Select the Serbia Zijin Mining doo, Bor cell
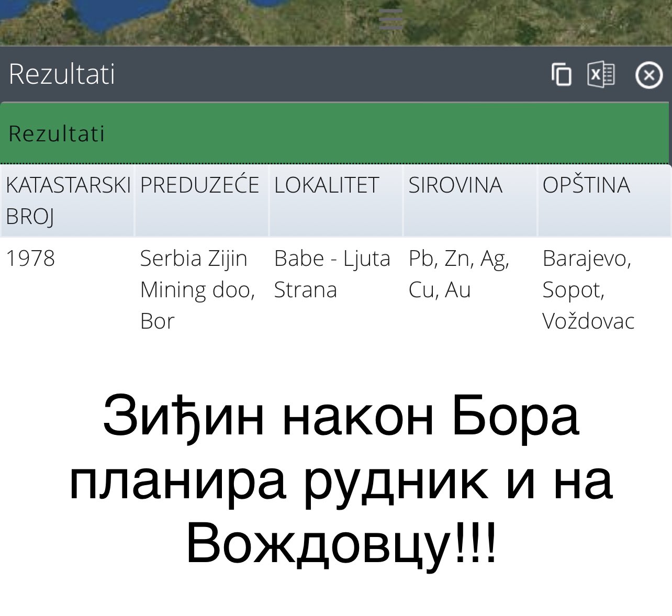This screenshot has height=616, width=672. click(x=201, y=289)
